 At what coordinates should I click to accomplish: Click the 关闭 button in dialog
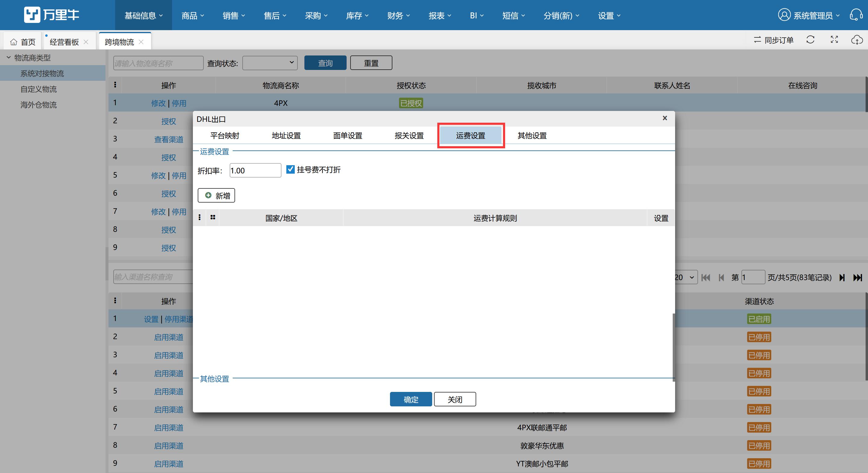coord(455,399)
